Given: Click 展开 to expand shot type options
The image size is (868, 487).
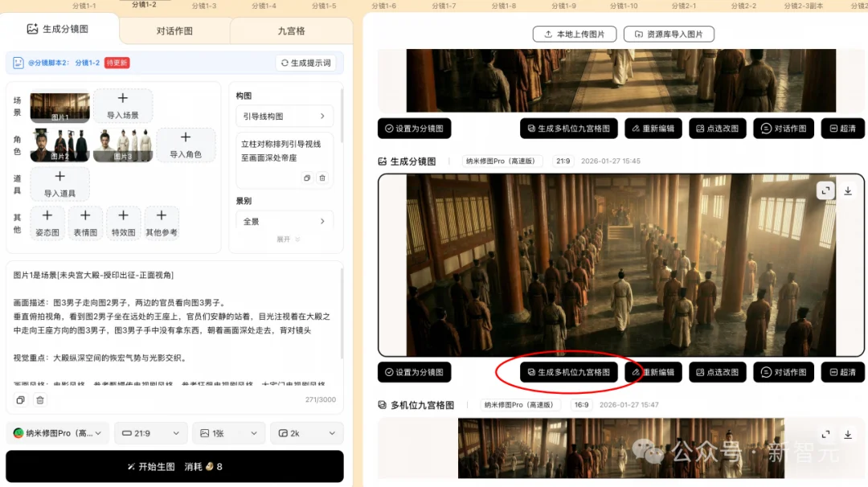Looking at the screenshot, I should click(x=287, y=239).
